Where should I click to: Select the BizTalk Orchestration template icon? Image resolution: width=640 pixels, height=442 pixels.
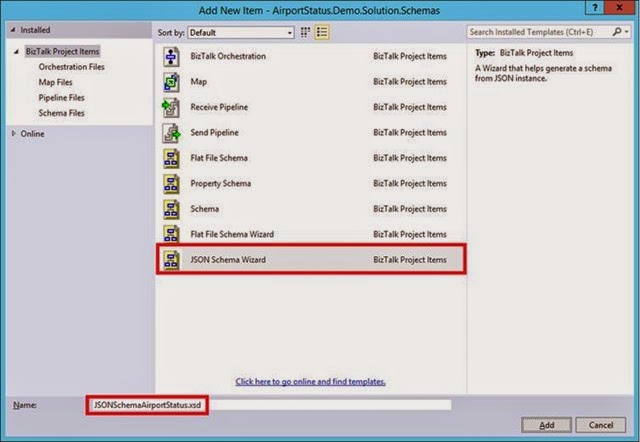coord(171,56)
